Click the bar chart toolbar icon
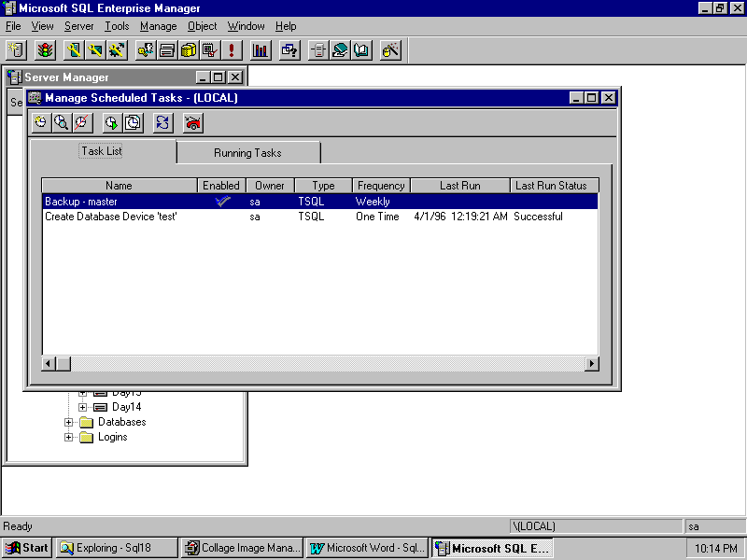747x560 pixels. click(x=261, y=50)
